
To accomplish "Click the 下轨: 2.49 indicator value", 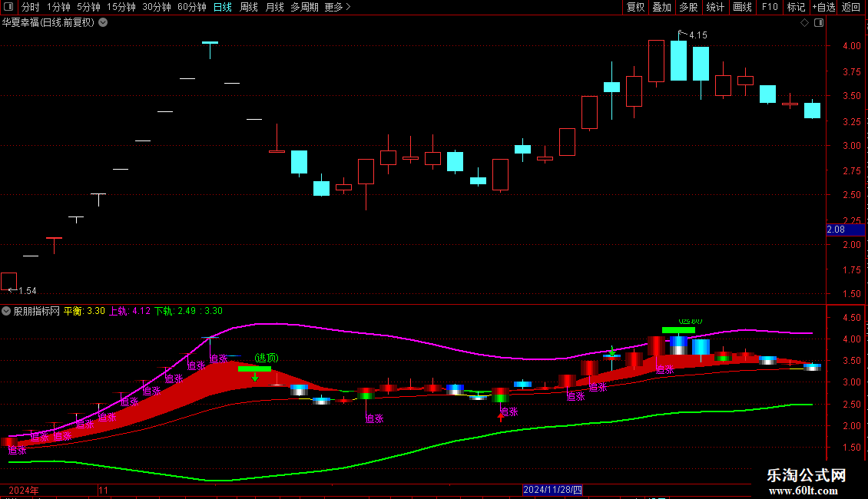I will point(175,312).
